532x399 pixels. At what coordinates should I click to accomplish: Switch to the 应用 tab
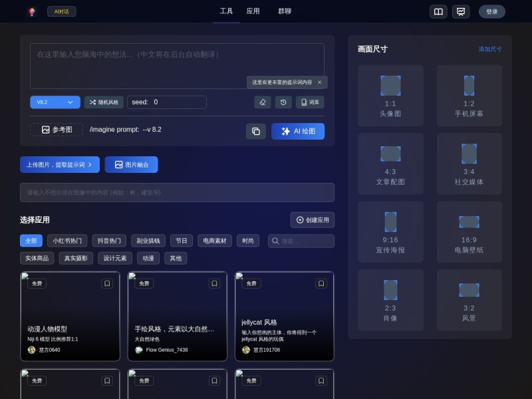pos(253,11)
